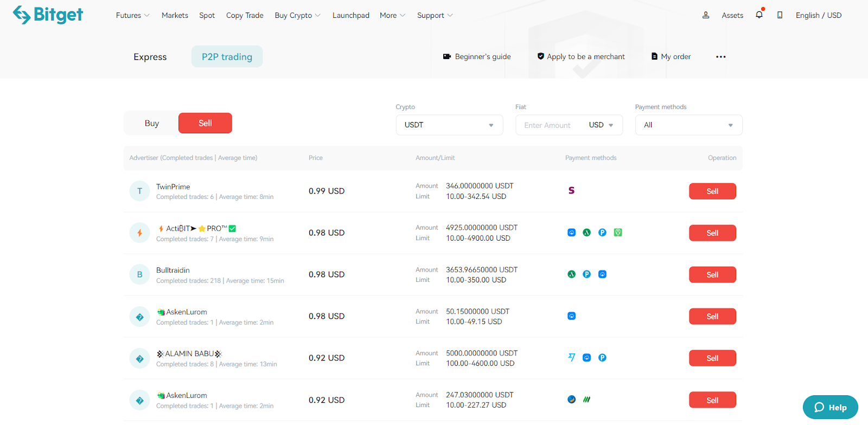
Task: Switch to the Buy toggle
Action: coord(152,123)
